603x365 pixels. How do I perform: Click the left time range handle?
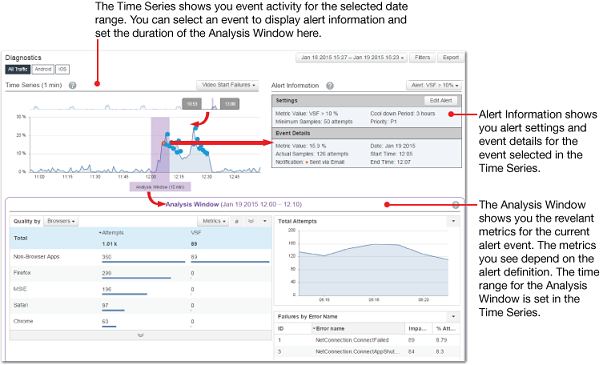(x=192, y=104)
